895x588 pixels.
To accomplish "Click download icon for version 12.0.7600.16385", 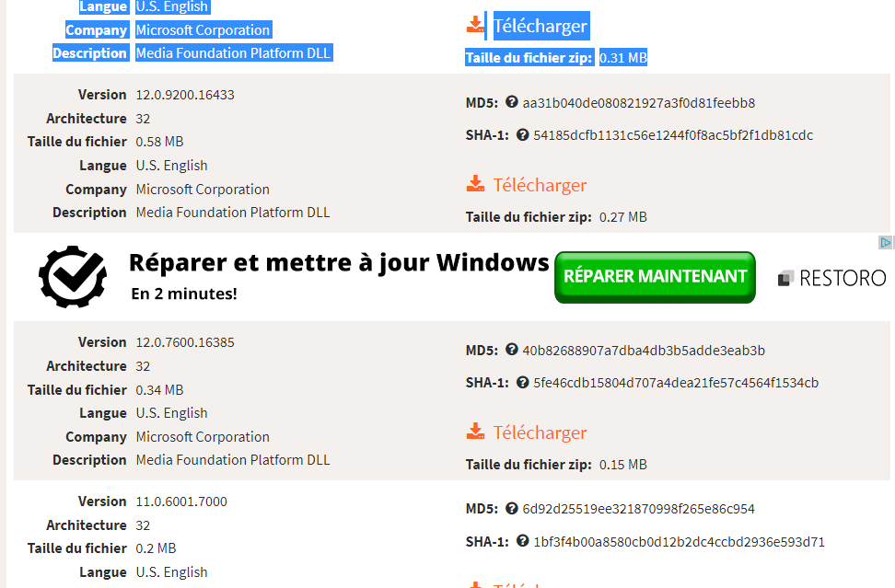I will click(x=475, y=432).
